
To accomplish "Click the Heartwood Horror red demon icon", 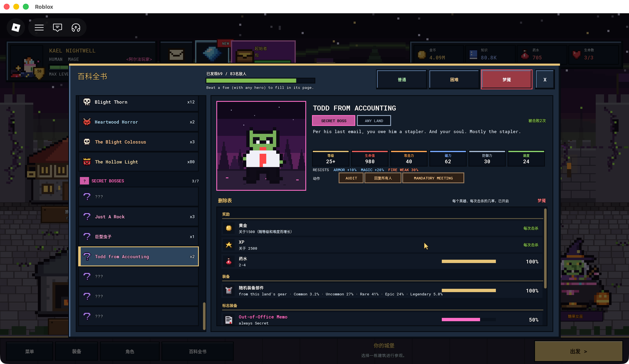I will click(x=87, y=122).
